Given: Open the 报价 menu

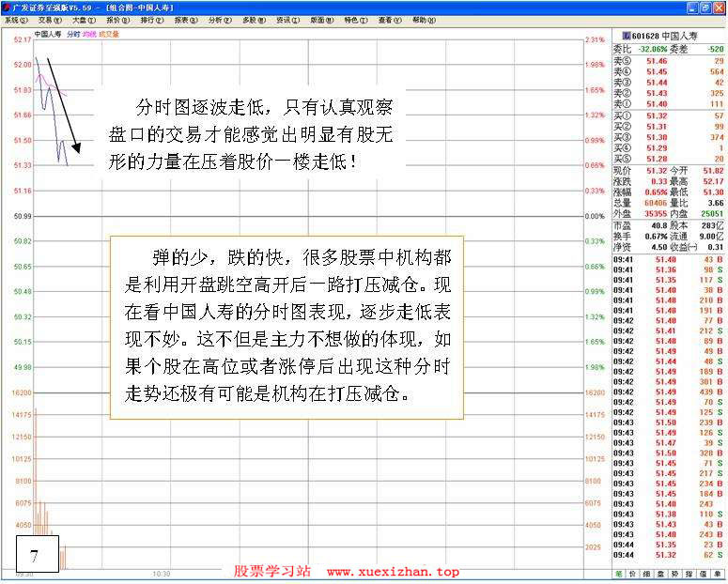Looking at the screenshot, I should coord(118,21).
